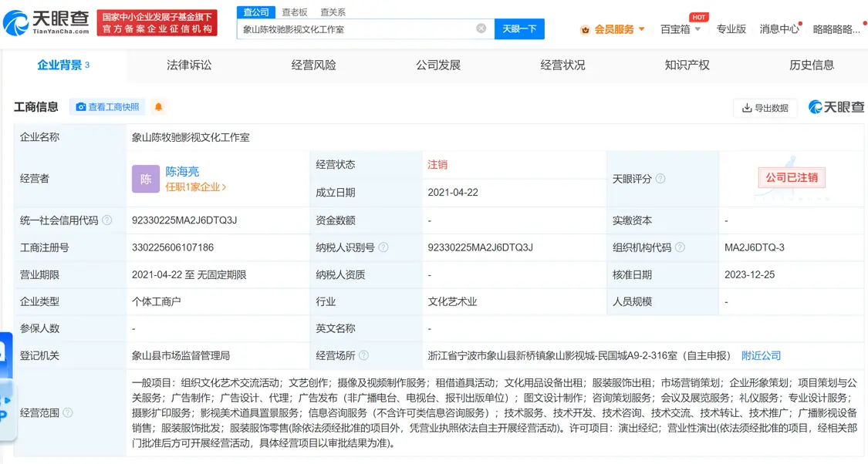Click the 陈 avatar thumbnail

coord(146,179)
